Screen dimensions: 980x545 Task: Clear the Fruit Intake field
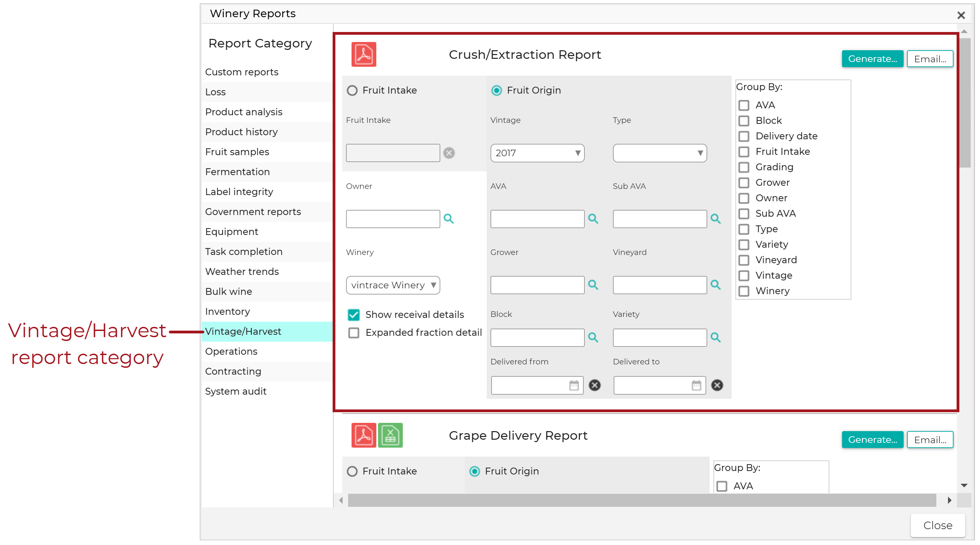tap(449, 153)
